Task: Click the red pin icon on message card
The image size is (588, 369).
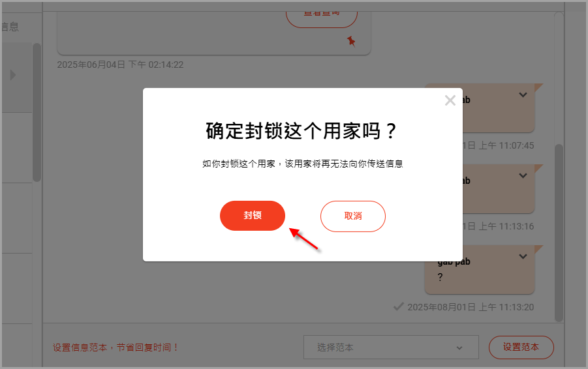Action: [351, 41]
